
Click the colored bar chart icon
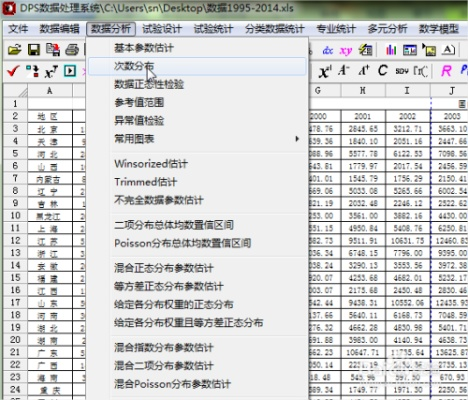point(391,50)
